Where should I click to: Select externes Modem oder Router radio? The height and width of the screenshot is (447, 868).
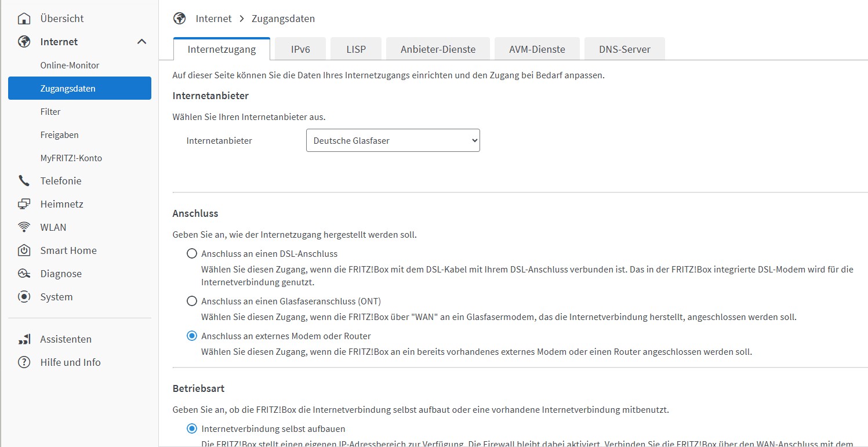click(192, 336)
